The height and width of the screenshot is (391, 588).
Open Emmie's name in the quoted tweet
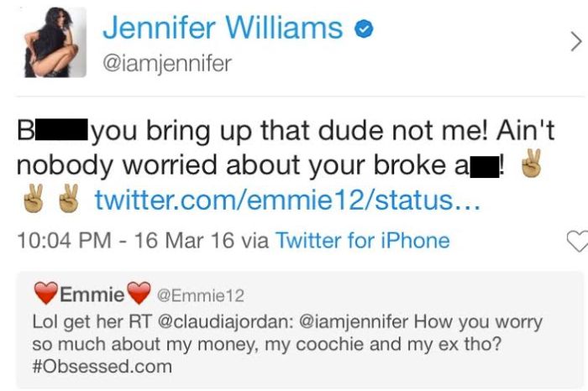pyautogui.click(x=92, y=295)
